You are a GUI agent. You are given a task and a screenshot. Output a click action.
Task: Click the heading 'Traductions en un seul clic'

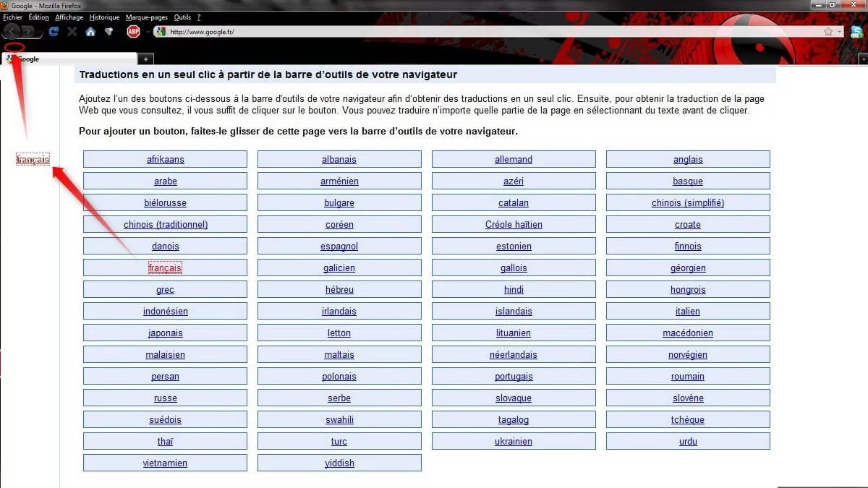pos(268,74)
